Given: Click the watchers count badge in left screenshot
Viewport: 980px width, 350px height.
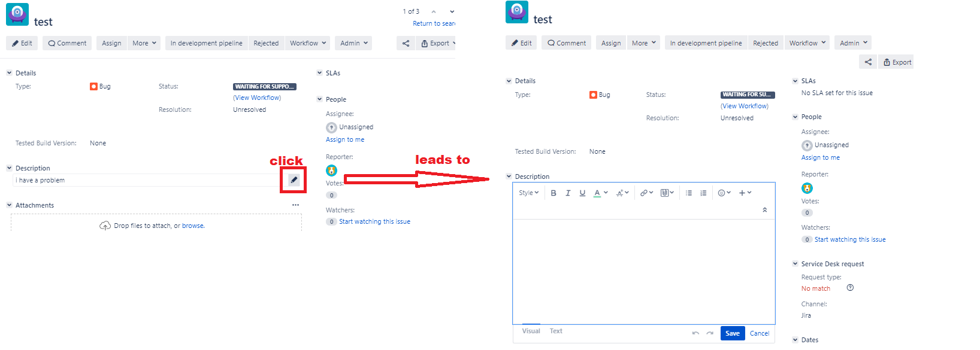Looking at the screenshot, I should [x=331, y=221].
